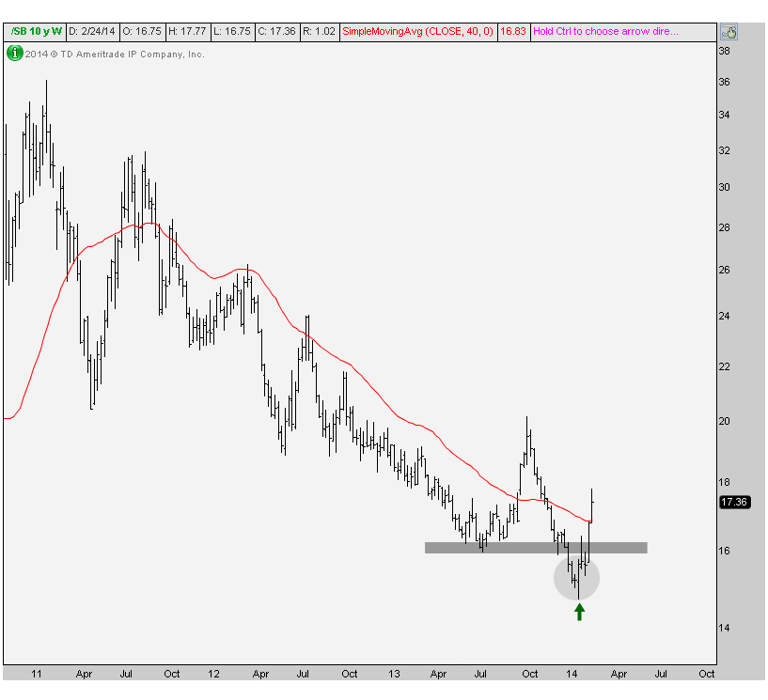Click the Hold Ctrl arrow direction hint
This screenshot has width=768, height=700.
pyautogui.click(x=605, y=31)
